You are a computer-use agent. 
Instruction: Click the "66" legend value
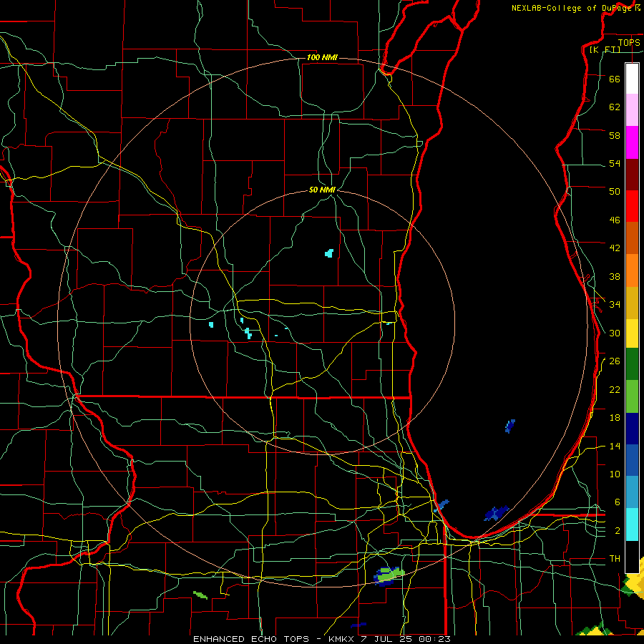click(x=615, y=79)
